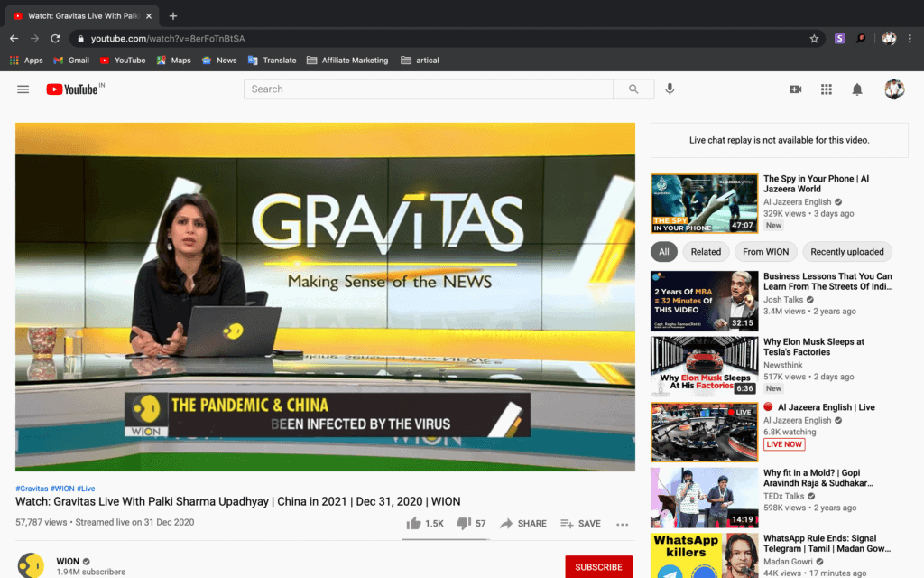Open title 'The Spy in Your Phone | Al Jazeera World'

tap(816, 184)
